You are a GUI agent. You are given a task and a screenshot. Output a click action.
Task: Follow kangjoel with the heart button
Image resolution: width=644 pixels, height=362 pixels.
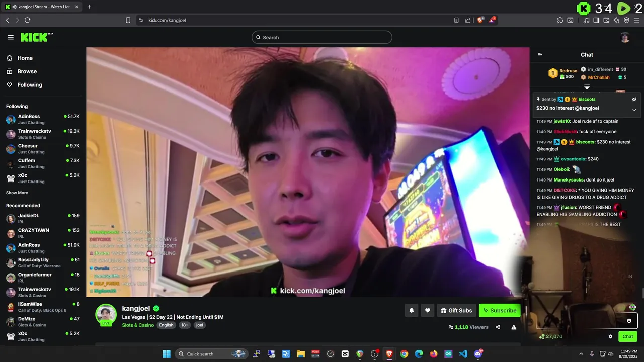(x=427, y=311)
